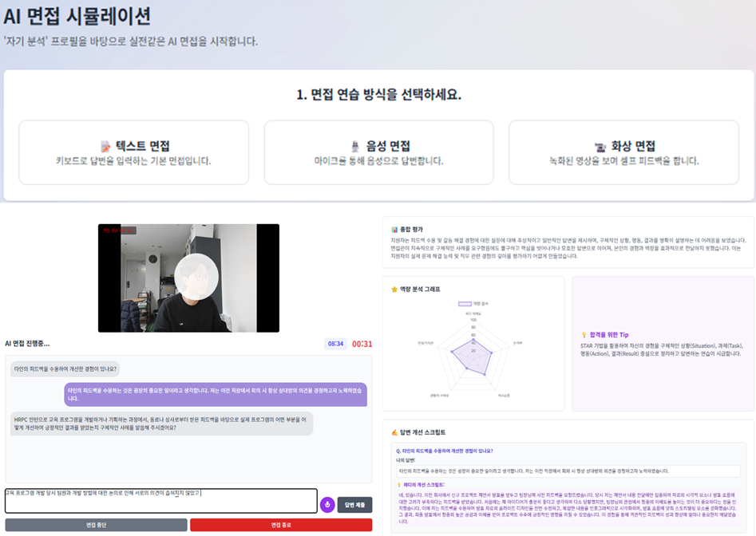Click the purple 역량 점수 legend color swatch
The width and height of the screenshot is (756, 536).
[463, 302]
